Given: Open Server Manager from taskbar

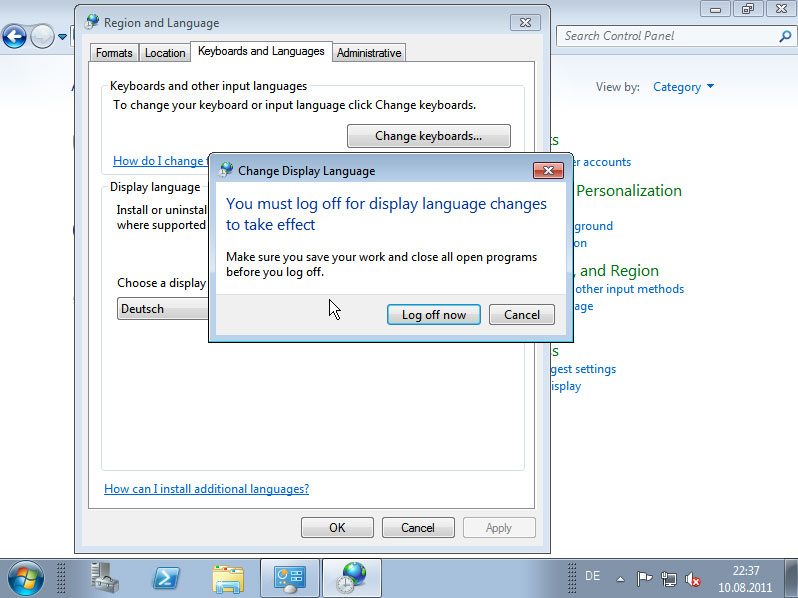Looking at the screenshot, I should pyautogui.click(x=105, y=577).
